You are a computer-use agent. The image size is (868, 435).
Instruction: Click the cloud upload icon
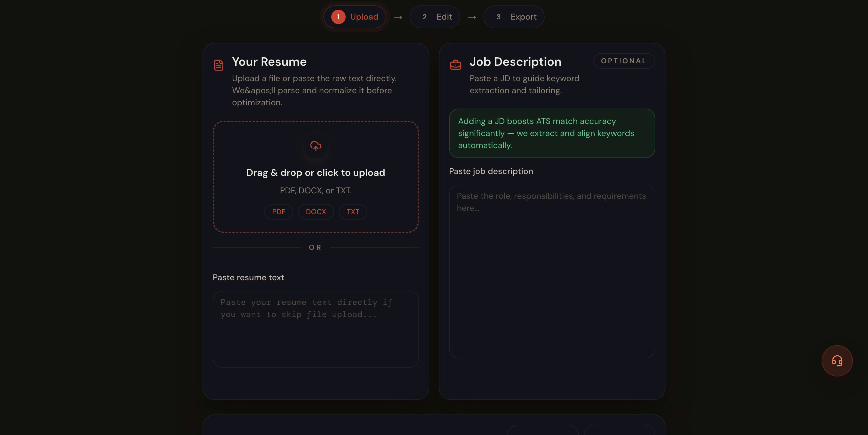pyautogui.click(x=315, y=146)
